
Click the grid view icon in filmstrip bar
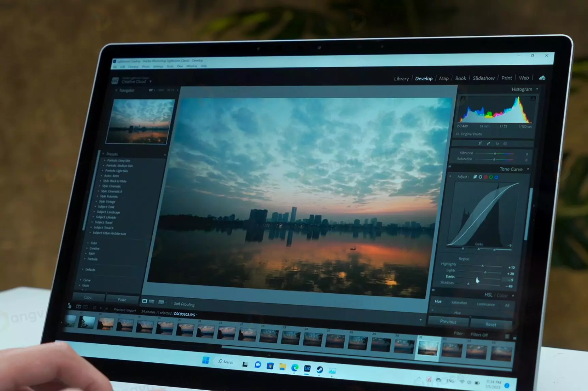pos(94,308)
